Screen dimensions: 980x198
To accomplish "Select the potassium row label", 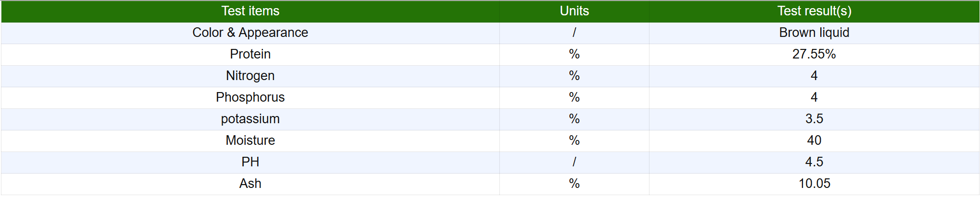I will click(x=250, y=119).
